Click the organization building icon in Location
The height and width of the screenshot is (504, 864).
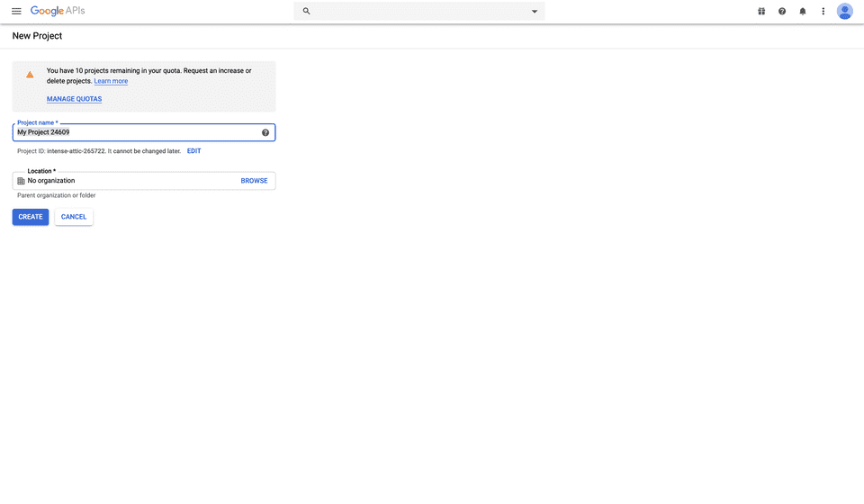click(x=21, y=181)
